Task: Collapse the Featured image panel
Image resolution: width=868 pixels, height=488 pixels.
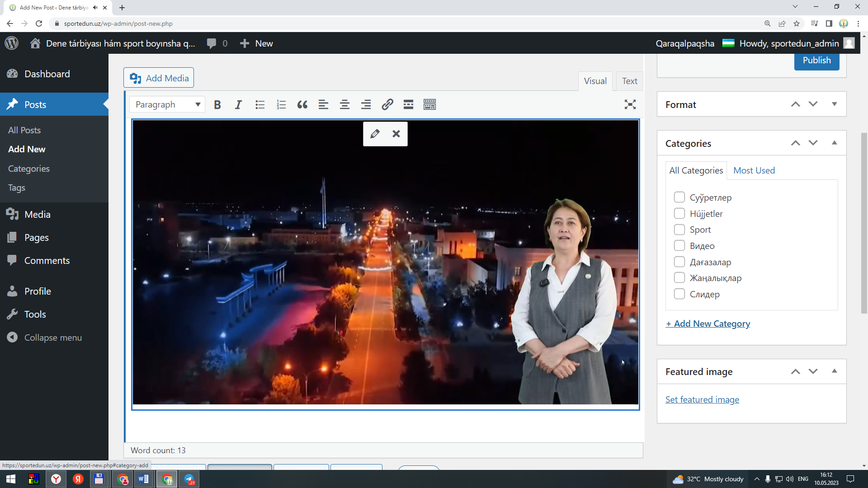Action: (835, 371)
